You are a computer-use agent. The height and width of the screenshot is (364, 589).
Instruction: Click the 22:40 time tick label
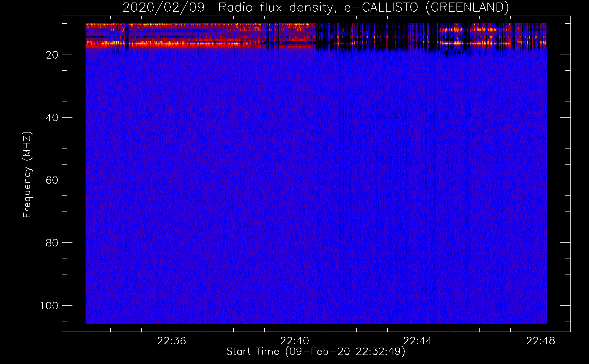[x=294, y=341]
